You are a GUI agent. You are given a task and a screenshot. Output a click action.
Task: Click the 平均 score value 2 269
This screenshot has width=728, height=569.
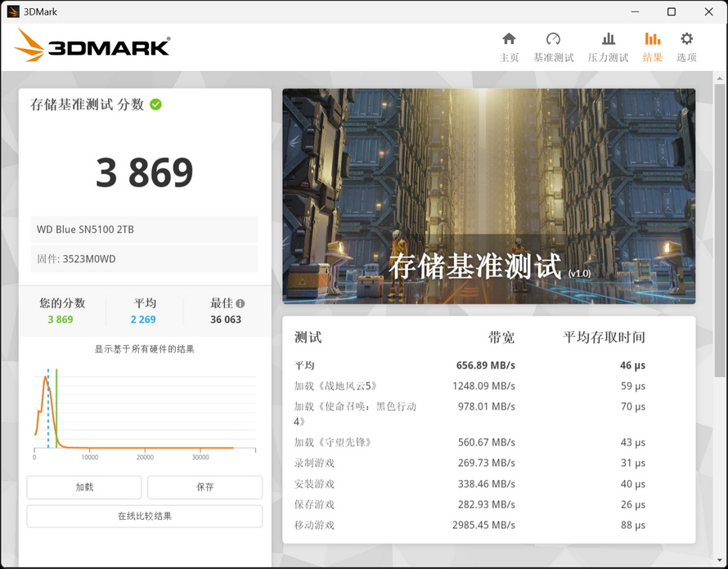point(143,320)
